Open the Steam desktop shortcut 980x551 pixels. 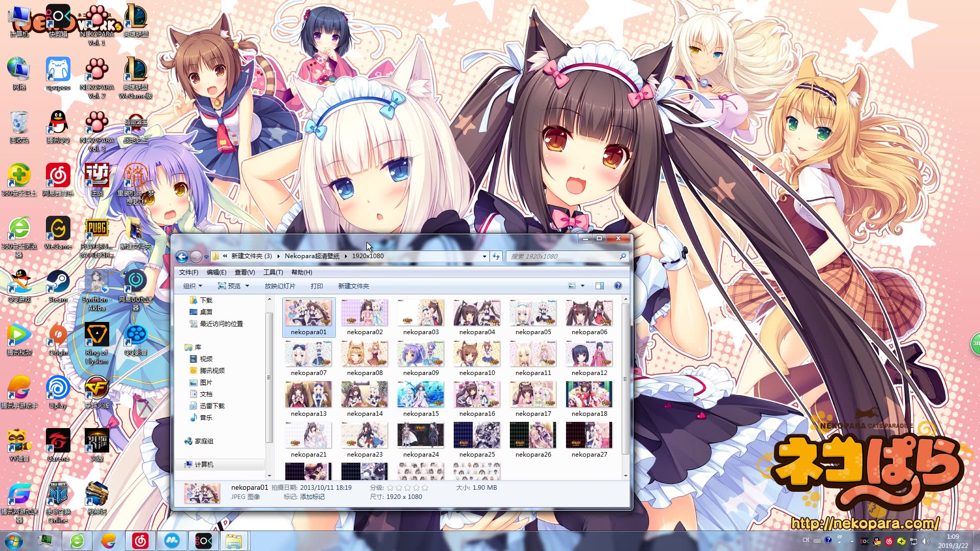click(x=58, y=286)
